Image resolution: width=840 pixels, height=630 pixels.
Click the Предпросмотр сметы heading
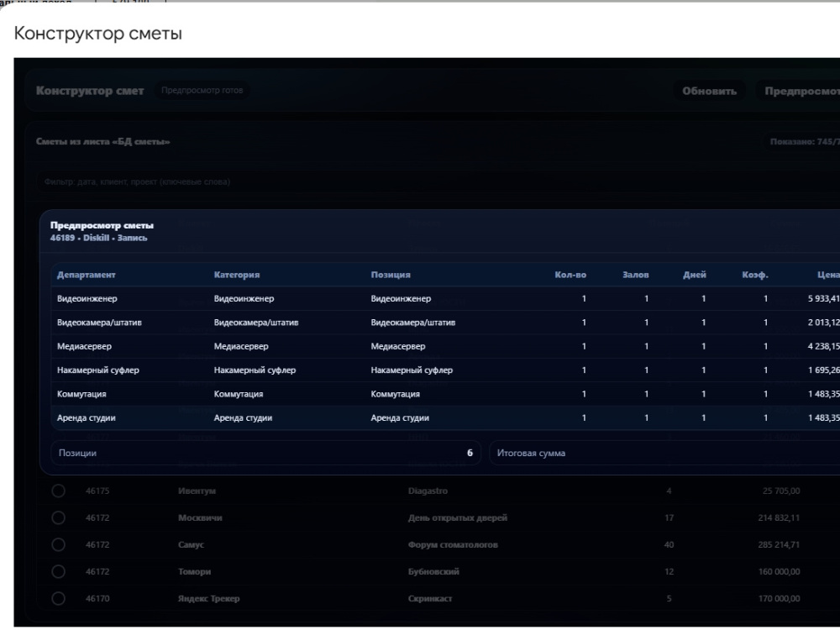102,225
